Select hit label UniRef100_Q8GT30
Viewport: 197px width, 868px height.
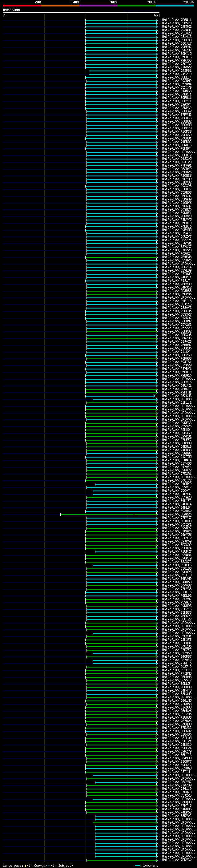coord(177,64)
